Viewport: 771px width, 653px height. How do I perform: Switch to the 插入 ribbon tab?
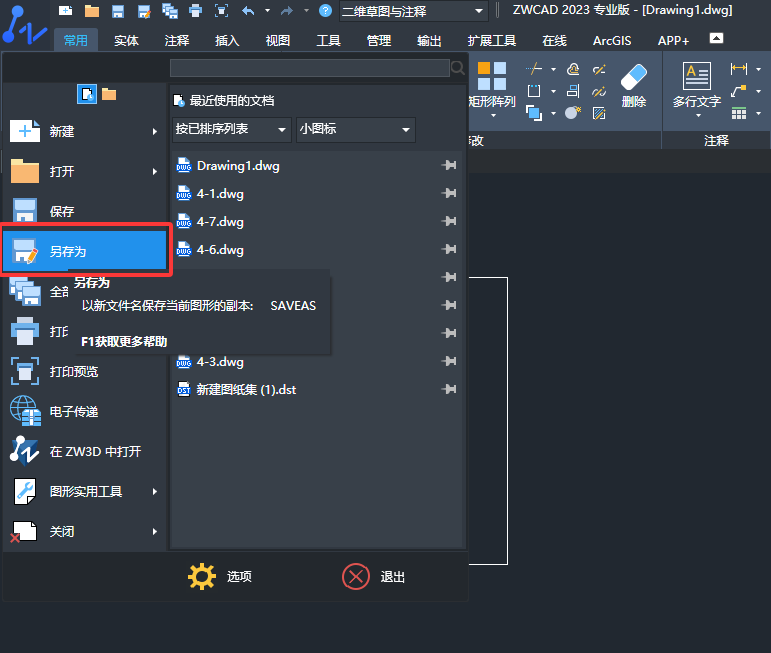click(227, 40)
